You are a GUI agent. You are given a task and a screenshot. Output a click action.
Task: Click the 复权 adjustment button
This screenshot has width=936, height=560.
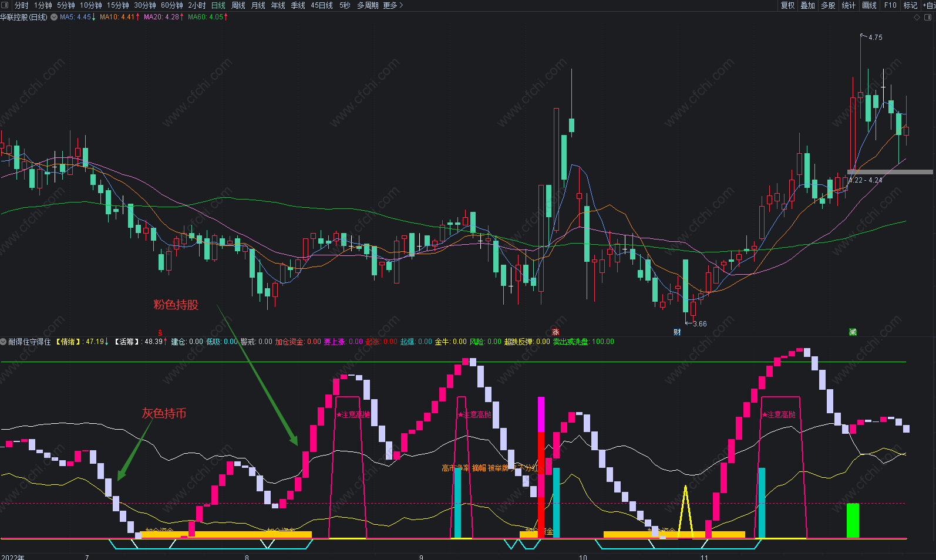[787, 5]
